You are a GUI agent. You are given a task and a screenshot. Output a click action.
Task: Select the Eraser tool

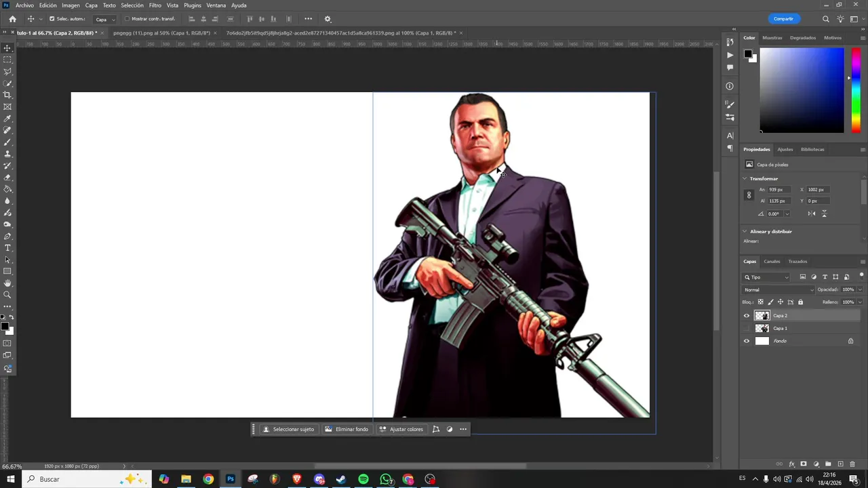point(7,178)
